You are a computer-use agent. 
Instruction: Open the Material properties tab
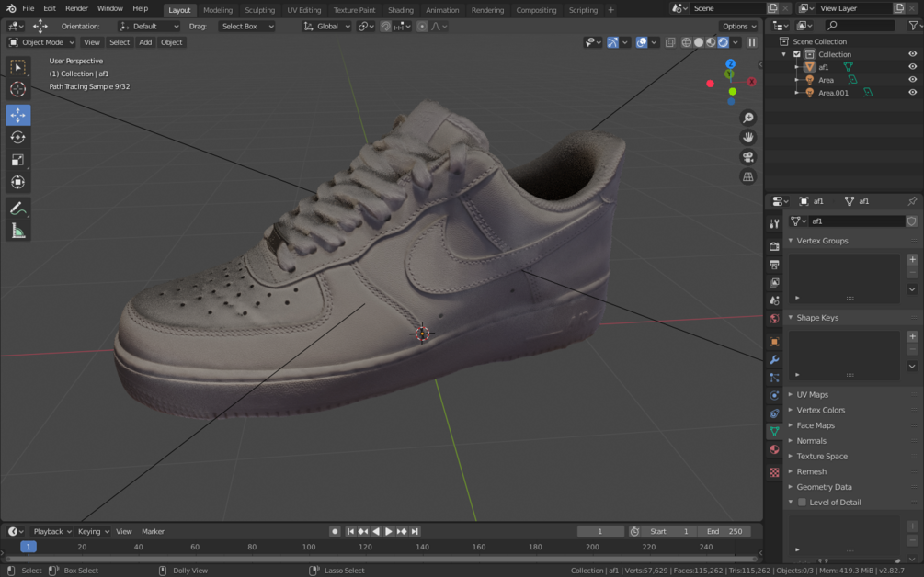[774, 449]
